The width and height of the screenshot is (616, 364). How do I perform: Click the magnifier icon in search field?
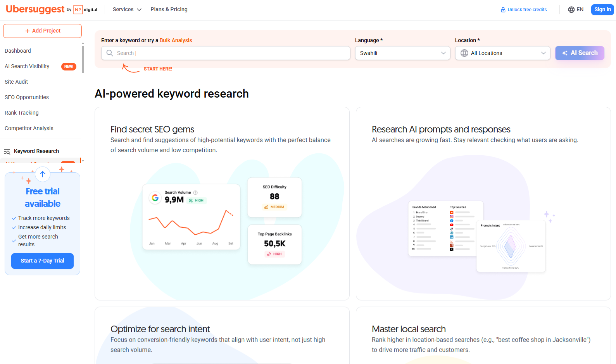click(x=110, y=53)
